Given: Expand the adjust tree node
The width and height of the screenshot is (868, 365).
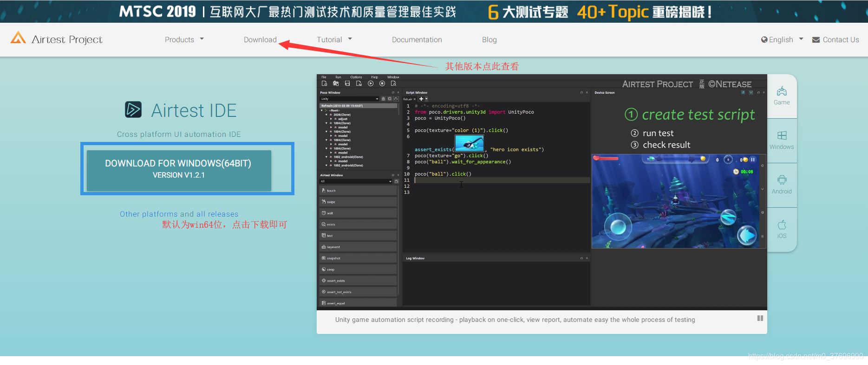Looking at the screenshot, I should point(331,119).
